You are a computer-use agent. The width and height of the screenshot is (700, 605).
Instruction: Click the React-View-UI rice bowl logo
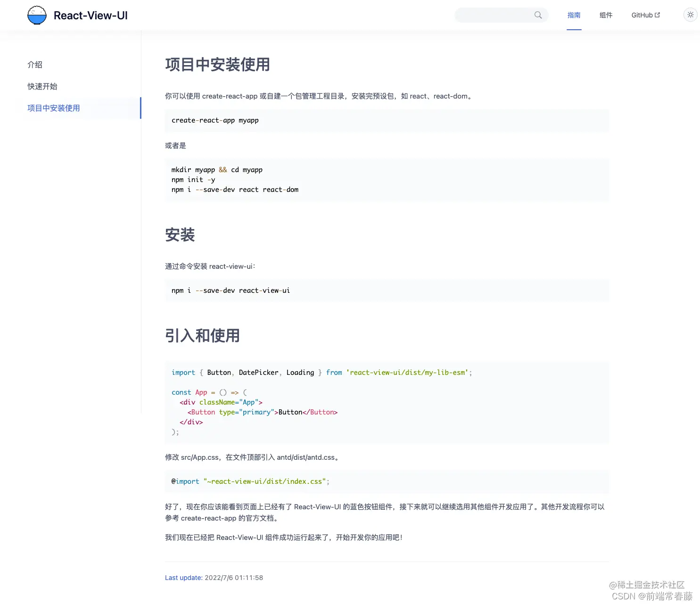[37, 15]
